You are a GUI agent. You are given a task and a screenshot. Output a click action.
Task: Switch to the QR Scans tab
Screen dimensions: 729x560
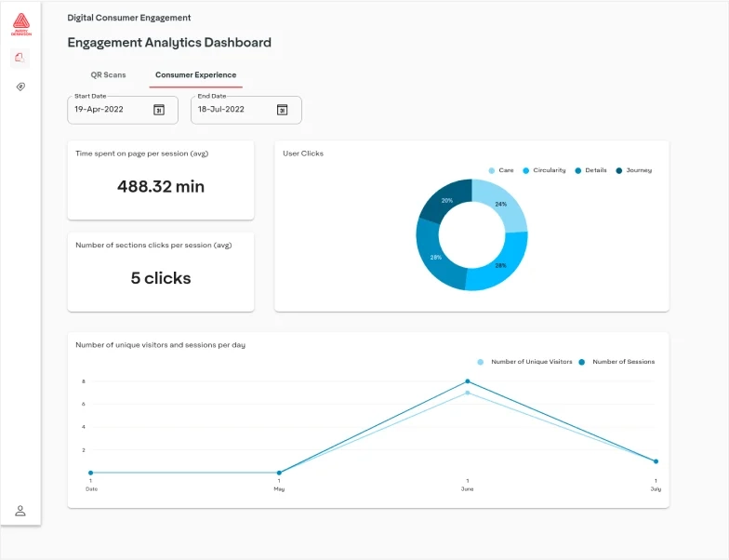click(108, 74)
